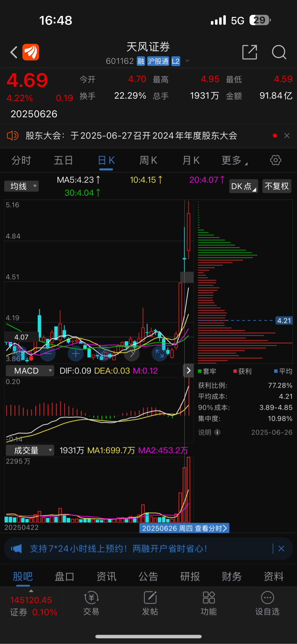Open the orange brokerage app logo
This screenshot has height=644, width=297.
pyautogui.click(x=31, y=52)
